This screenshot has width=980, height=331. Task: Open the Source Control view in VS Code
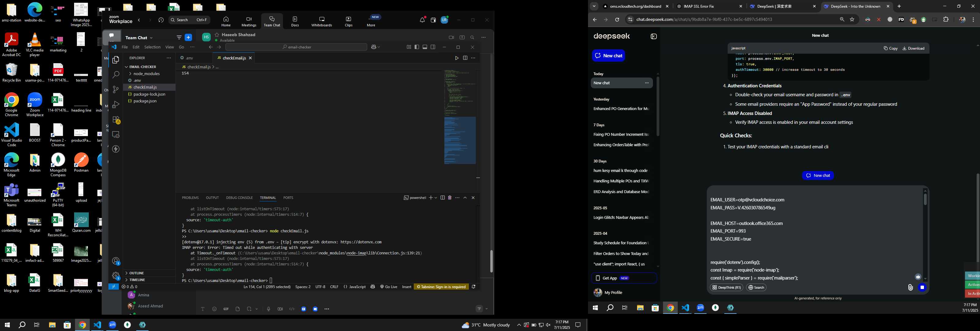coord(116,89)
